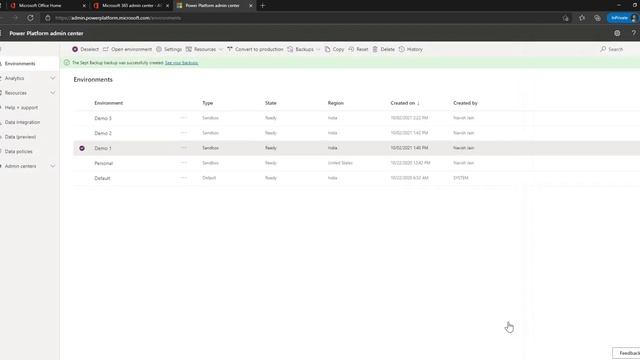
Task: Open Analytics in the sidebar
Action: pos(14,78)
